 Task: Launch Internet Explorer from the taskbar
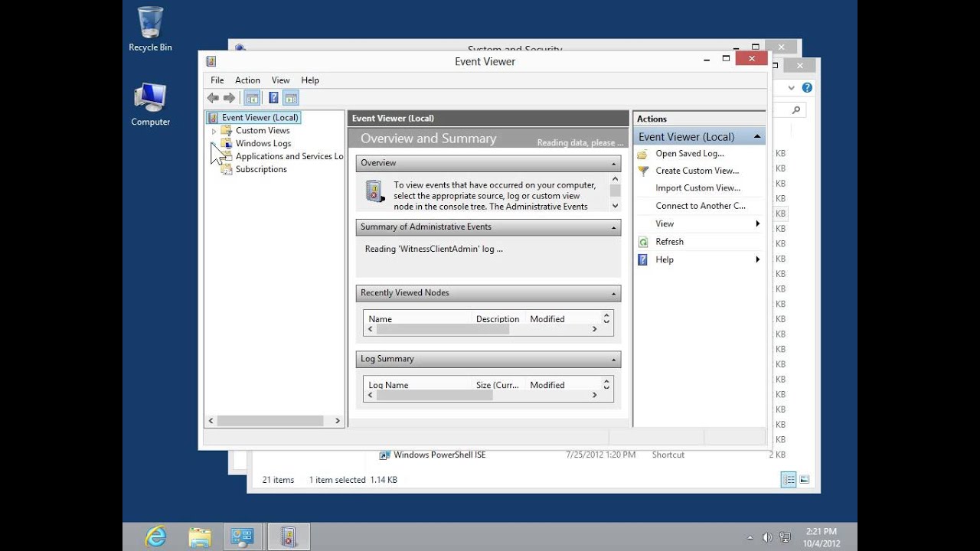point(155,537)
